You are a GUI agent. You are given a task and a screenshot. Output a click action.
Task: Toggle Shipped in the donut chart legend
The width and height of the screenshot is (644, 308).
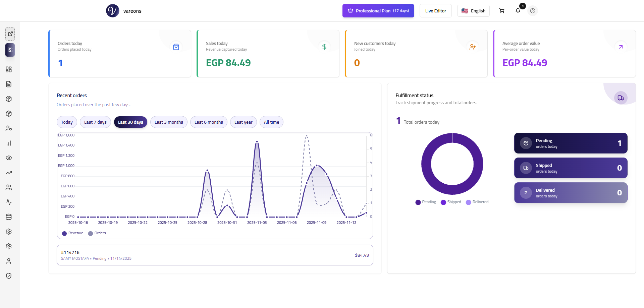point(451,202)
